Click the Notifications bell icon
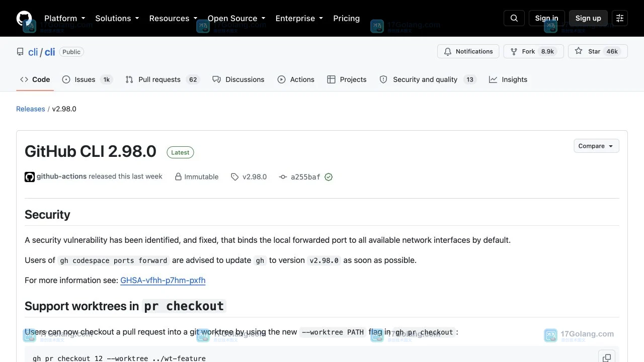Viewport: 644px width, 362px height. pos(448,51)
